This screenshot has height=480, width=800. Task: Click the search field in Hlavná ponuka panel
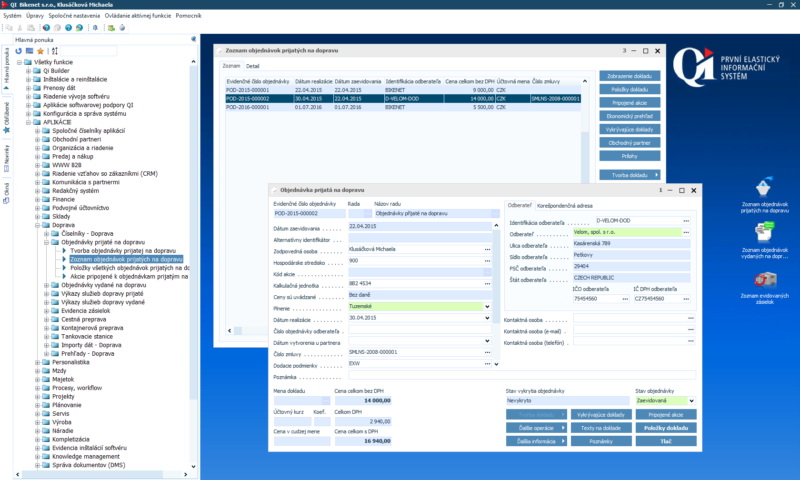[89, 51]
